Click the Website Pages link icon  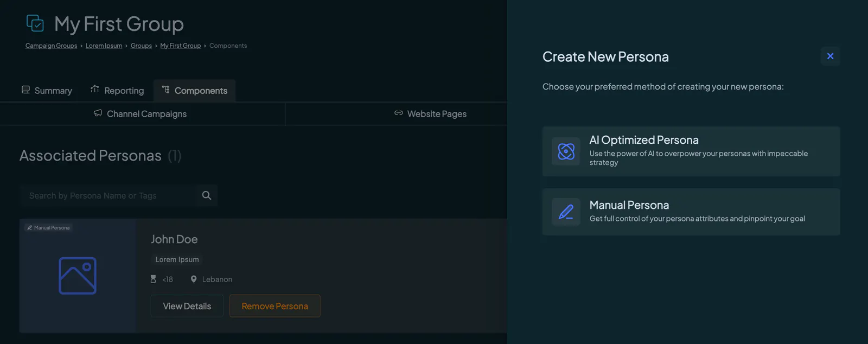coord(399,113)
